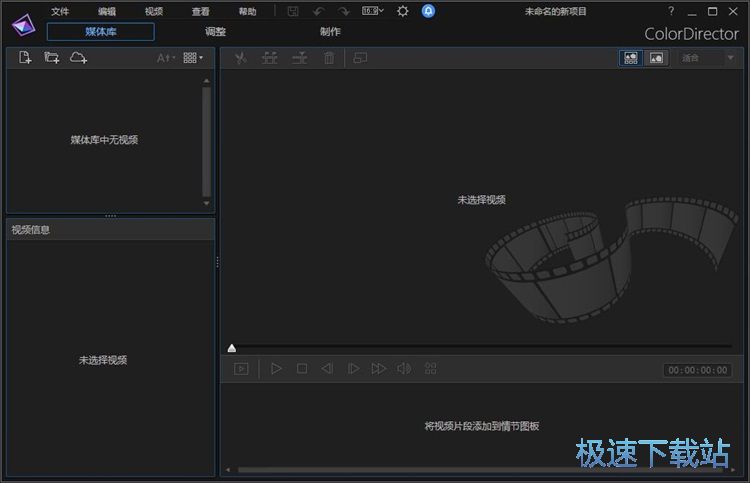
Task: Click the 媒体库中无视频 placeholder text
Action: pos(104,140)
